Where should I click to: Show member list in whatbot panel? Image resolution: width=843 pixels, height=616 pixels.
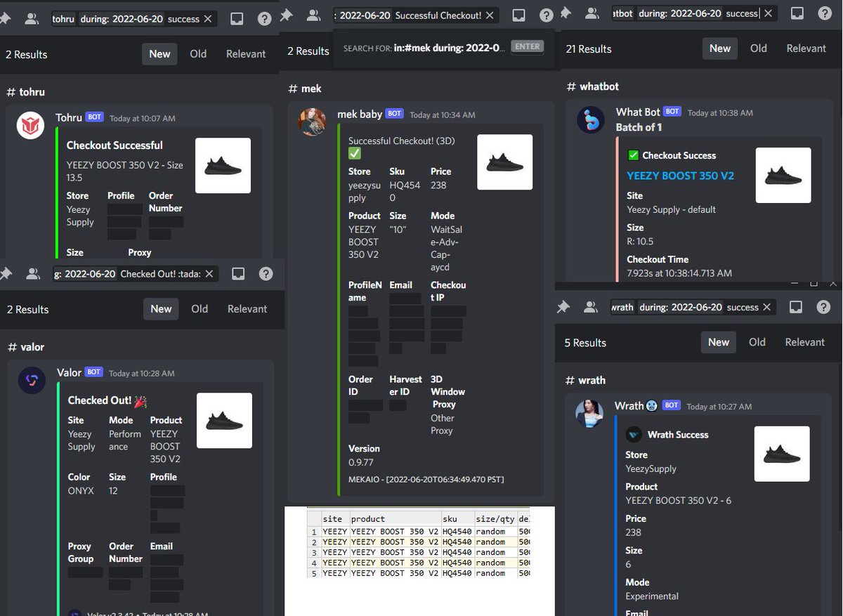coord(592,13)
